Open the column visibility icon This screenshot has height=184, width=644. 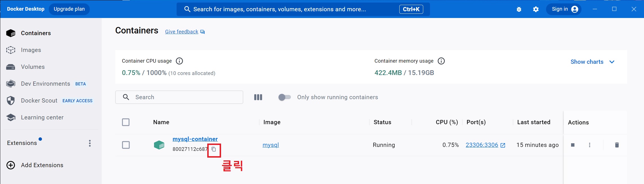coord(258,97)
